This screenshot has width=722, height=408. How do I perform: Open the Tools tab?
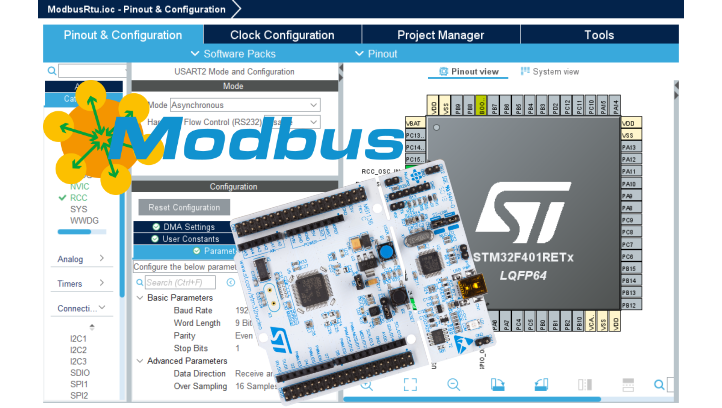tap(599, 35)
